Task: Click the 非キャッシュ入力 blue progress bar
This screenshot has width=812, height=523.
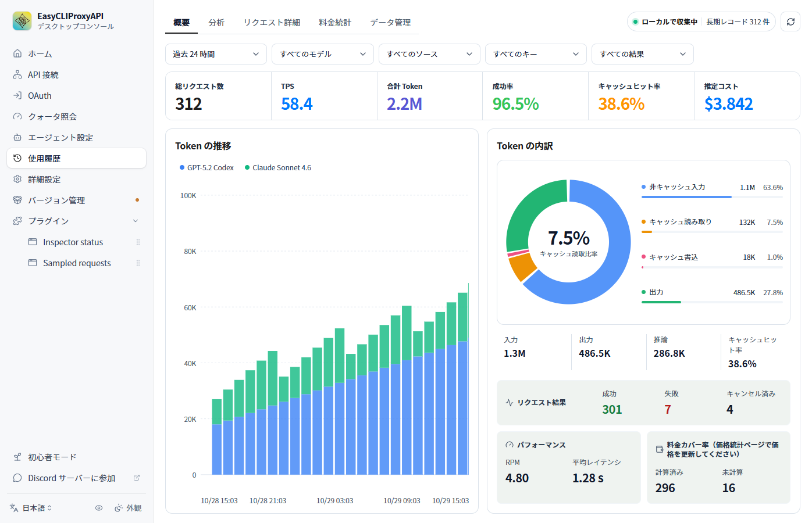Action: pyautogui.click(x=686, y=197)
